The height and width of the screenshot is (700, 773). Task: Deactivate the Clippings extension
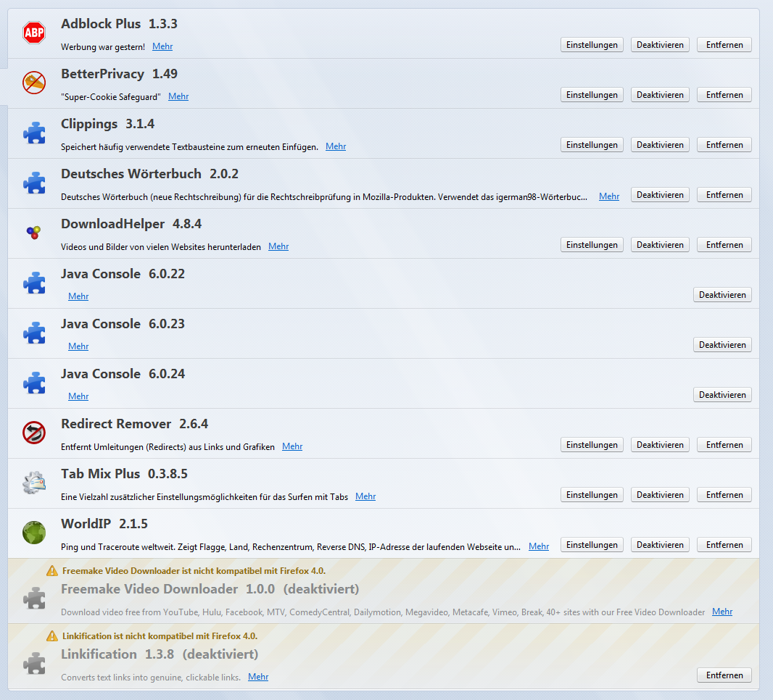click(x=660, y=145)
